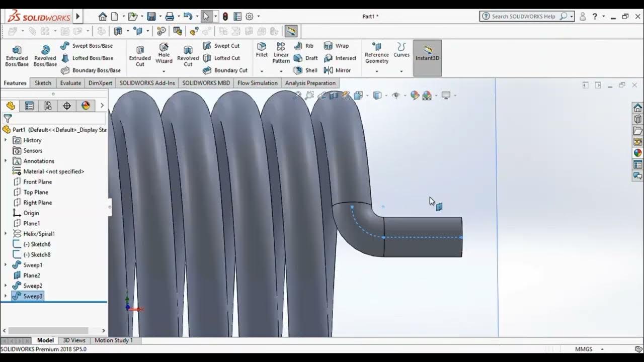Image resolution: width=644 pixels, height=362 pixels.
Task: Open the 3D Views bottom tab
Action: click(73, 340)
